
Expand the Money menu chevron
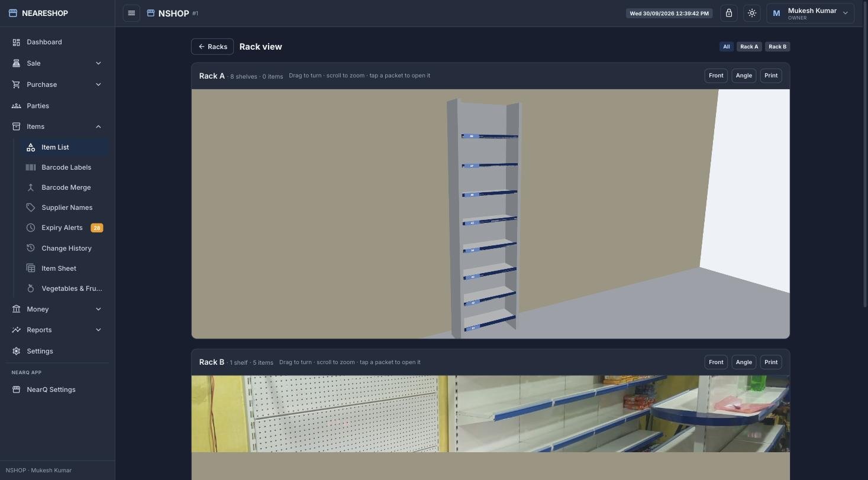(98, 309)
